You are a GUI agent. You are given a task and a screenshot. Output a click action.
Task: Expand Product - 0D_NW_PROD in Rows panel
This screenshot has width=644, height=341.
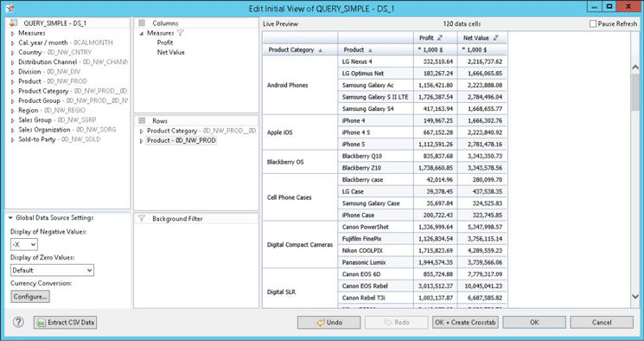[x=141, y=141]
